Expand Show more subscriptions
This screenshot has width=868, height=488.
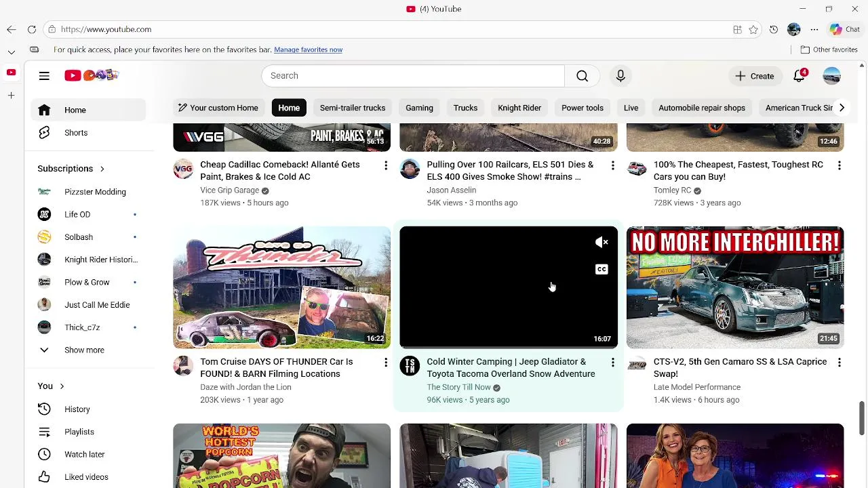tap(85, 350)
